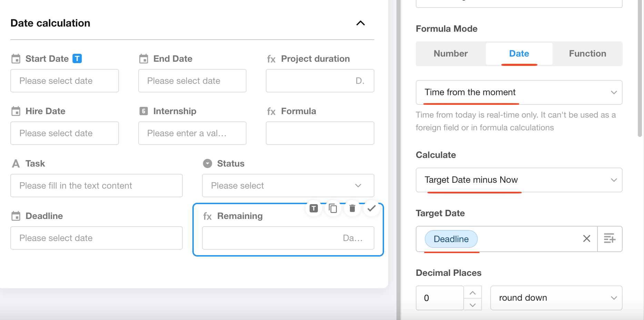Switch to the Function formula mode tab
Screen dimensions: 644x320
(x=587, y=54)
